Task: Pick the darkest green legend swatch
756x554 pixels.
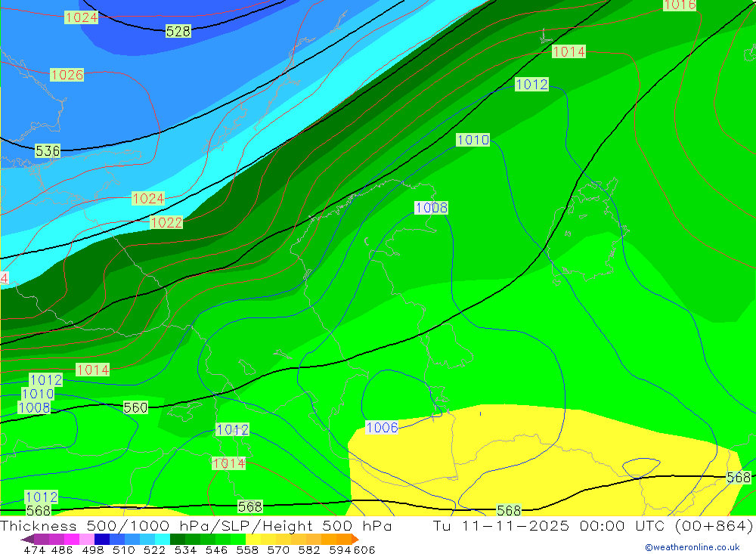Action: (178, 539)
